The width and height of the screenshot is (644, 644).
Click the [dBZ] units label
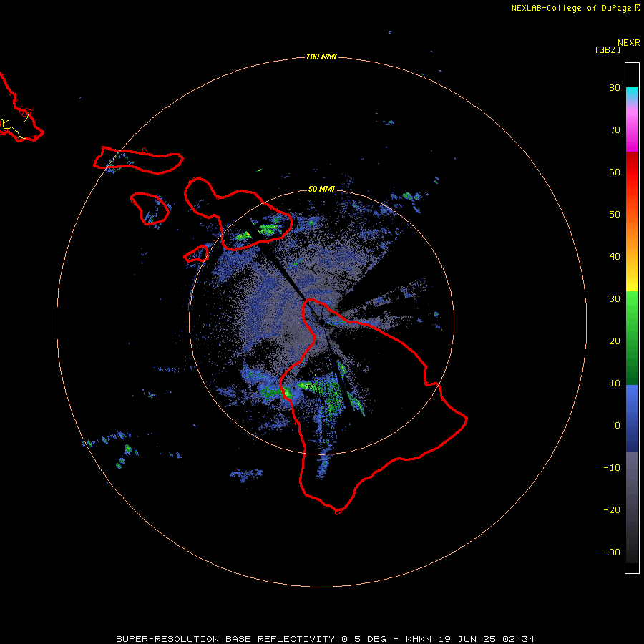pyautogui.click(x=608, y=49)
